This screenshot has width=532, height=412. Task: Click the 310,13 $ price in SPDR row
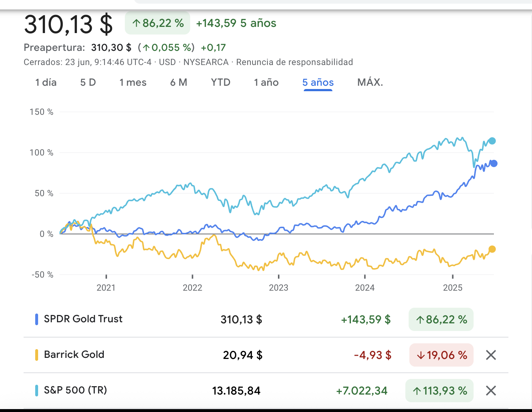pos(241,320)
